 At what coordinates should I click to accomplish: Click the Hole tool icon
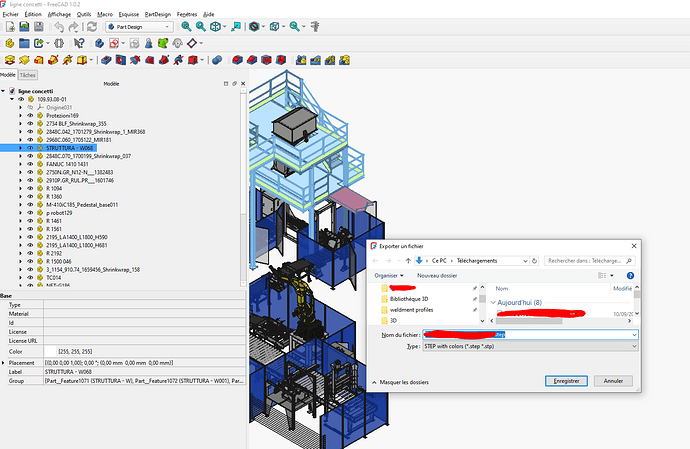(x=121, y=60)
